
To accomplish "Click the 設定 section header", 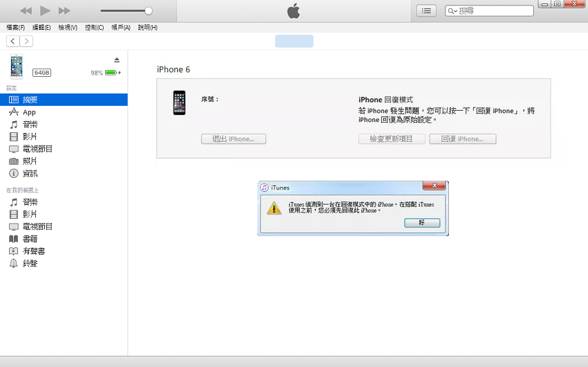I will click(x=12, y=88).
